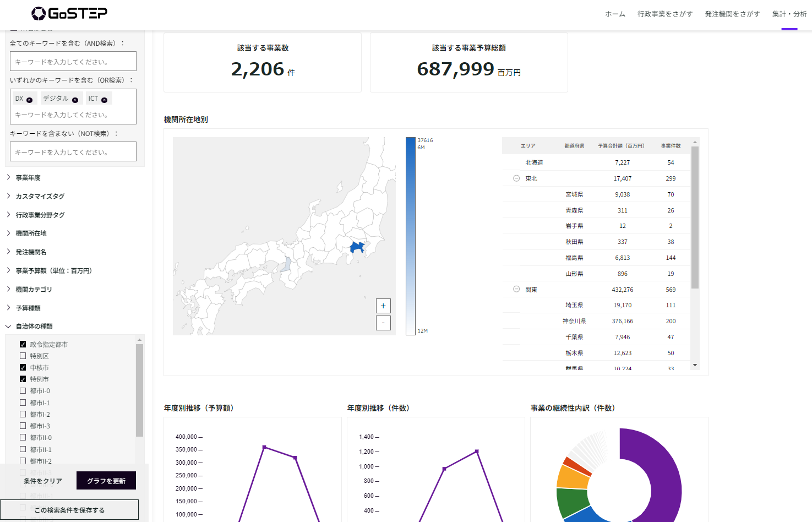The image size is (812, 522).
Task: Open 発注機関をさがす in the navigation
Action: coord(732,14)
